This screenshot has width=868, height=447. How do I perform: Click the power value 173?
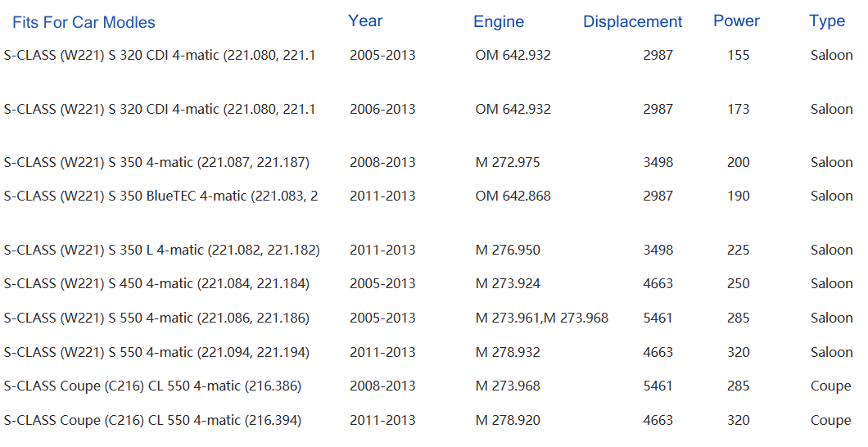(x=738, y=109)
